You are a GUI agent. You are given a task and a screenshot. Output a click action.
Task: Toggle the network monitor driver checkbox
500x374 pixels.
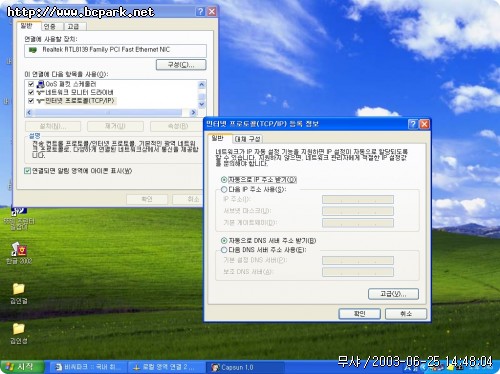pyautogui.click(x=31, y=92)
